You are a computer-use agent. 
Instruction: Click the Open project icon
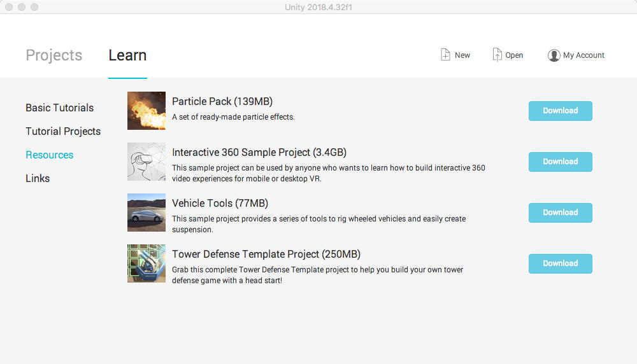(x=497, y=55)
